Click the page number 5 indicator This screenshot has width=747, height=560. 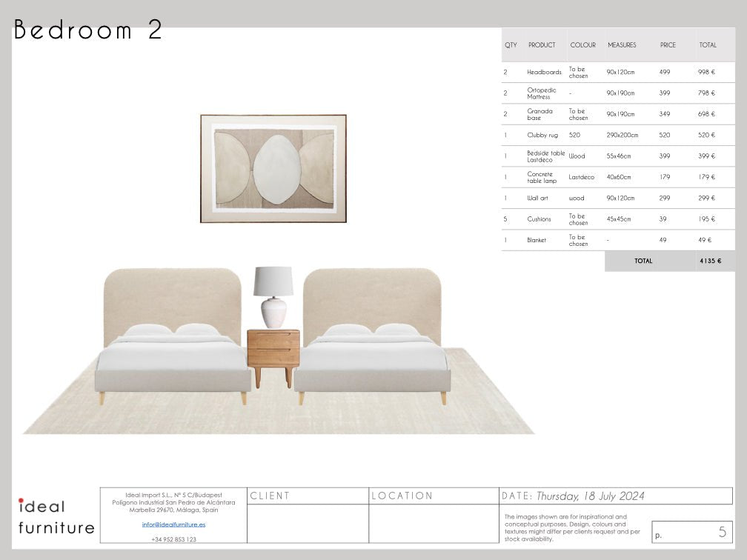(x=718, y=531)
